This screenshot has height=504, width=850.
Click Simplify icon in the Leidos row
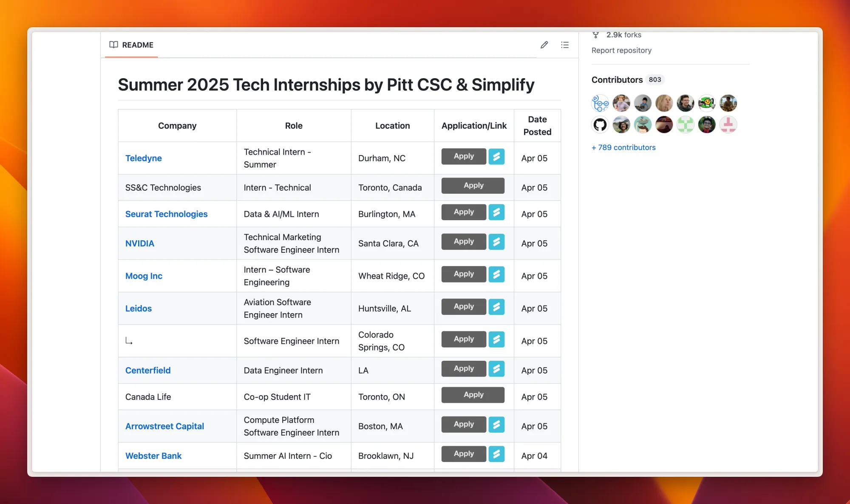[x=496, y=307]
